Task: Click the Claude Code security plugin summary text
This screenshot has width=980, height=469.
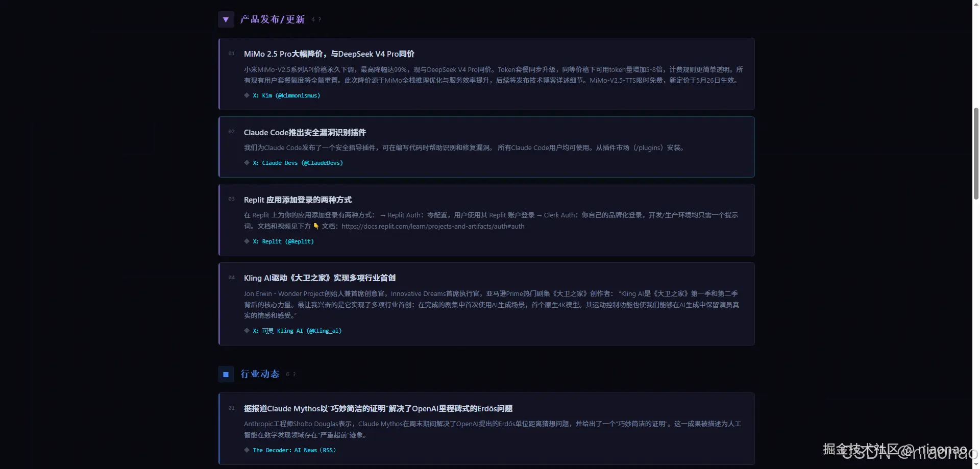Action: point(465,148)
